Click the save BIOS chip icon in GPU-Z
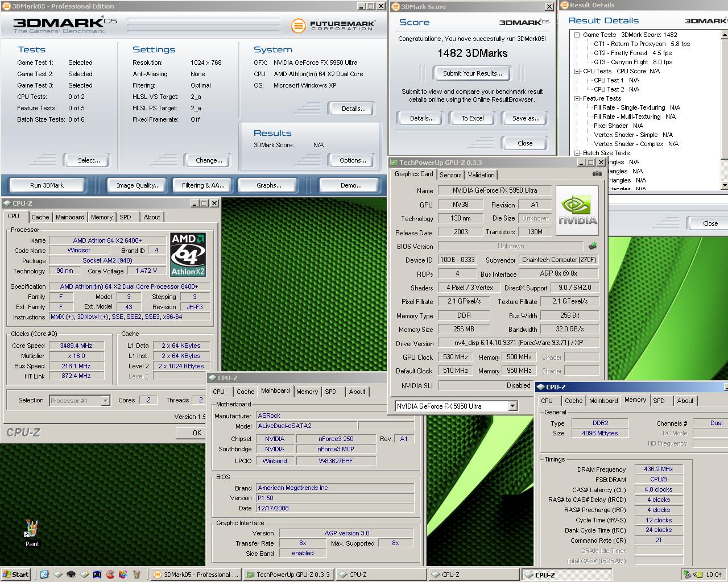728x582 pixels. (x=593, y=246)
